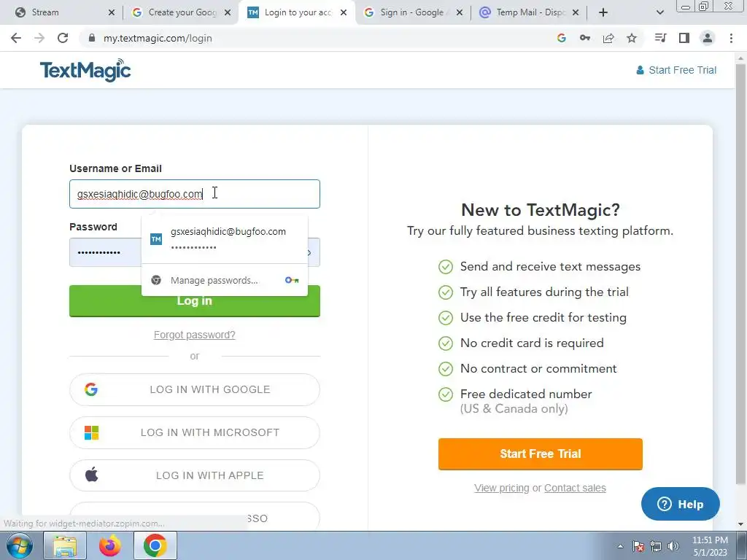Open Windows Explorer from taskbar
747x560 pixels.
pos(65,546)
